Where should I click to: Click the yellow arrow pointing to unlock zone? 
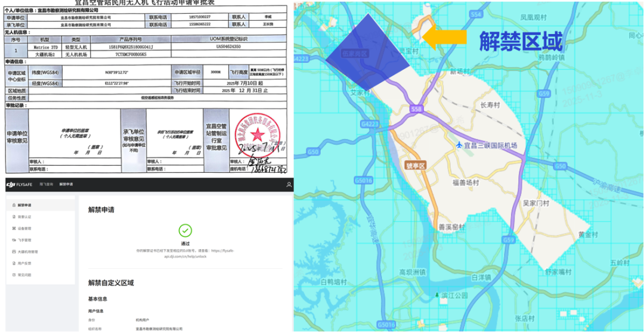coord(444,37)
